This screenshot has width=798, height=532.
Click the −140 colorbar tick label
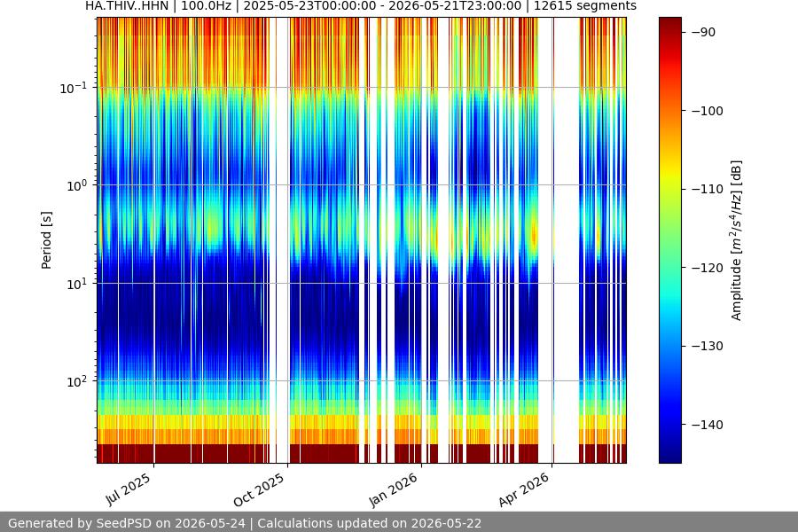708,424
